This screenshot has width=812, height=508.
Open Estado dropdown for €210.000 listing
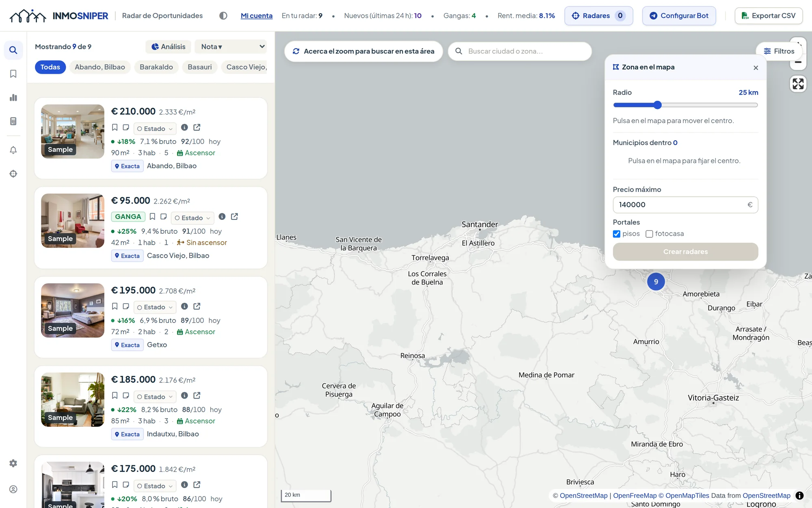[155, 129]
